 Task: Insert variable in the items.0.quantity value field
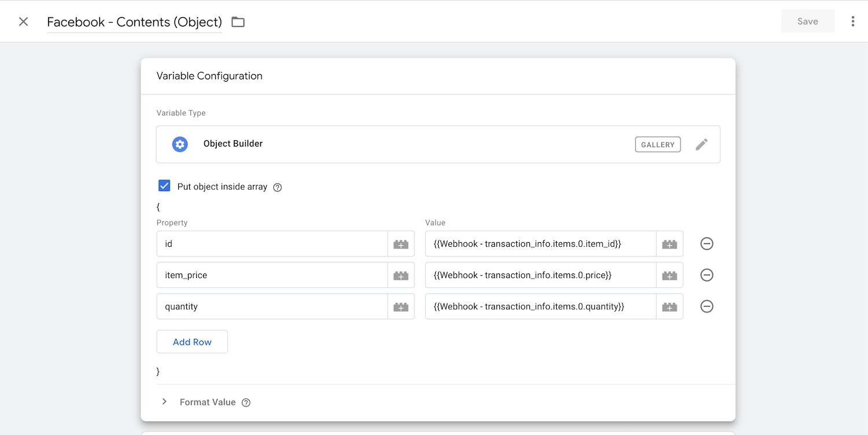670,306
